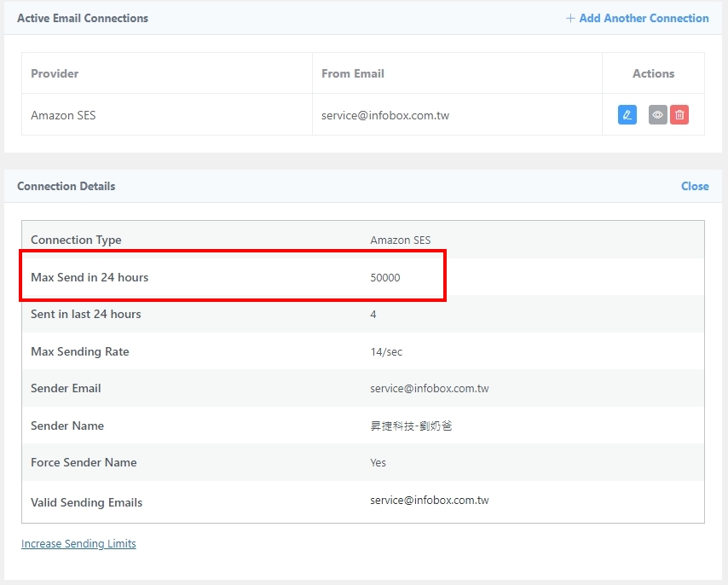Open Increase Sending Limits link
Screen dimensions: 728x585
[x=78, y=544]
